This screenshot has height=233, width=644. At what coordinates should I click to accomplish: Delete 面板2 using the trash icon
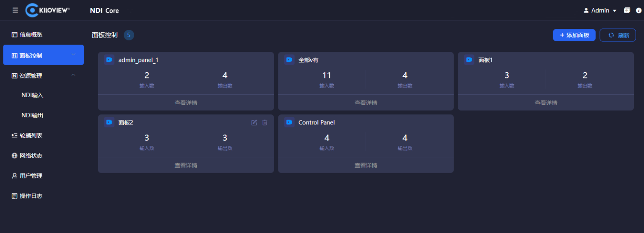pos(265,122)
